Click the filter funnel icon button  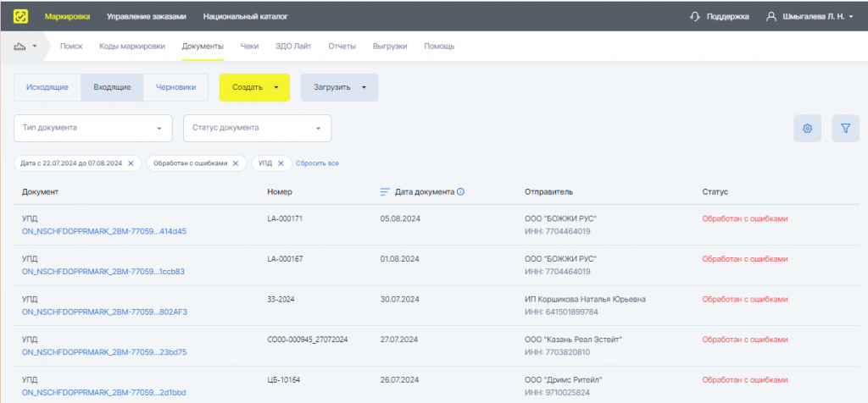(845, 129)
